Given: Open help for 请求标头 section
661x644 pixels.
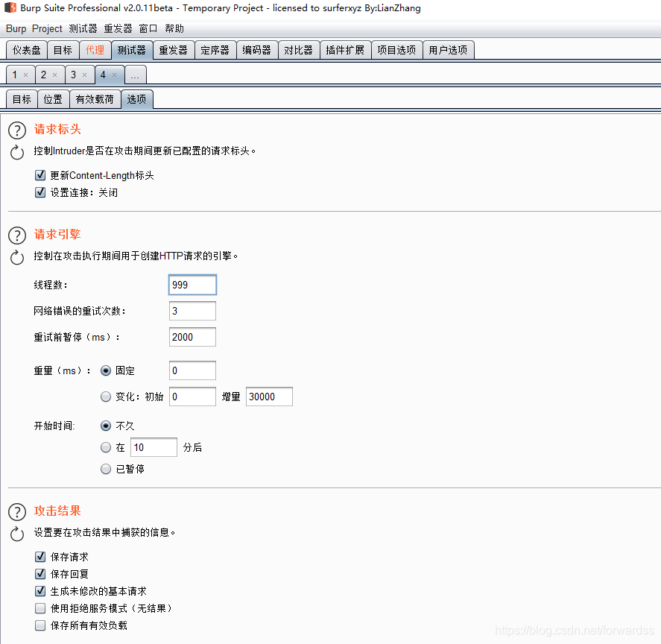Looking at the screenshot, I should 17,130.
